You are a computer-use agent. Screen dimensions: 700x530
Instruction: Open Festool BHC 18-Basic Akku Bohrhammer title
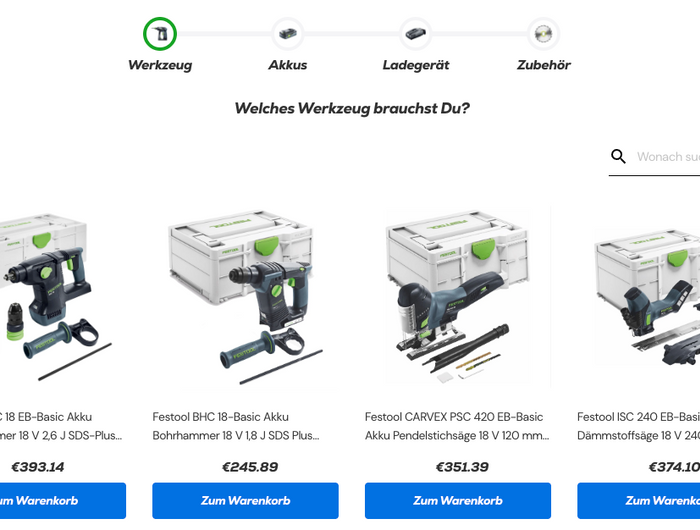[236, 426]
